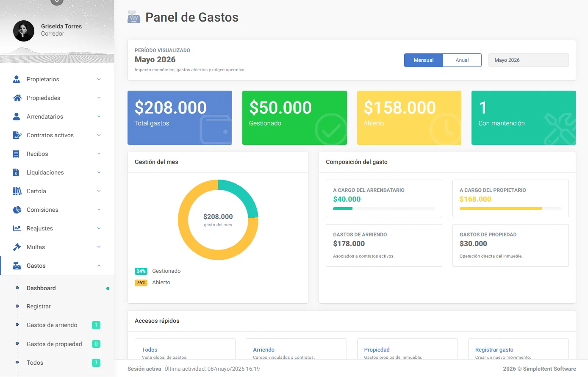Switch the period view to Mensual
588x377 pixels.
tap(424, 60)
